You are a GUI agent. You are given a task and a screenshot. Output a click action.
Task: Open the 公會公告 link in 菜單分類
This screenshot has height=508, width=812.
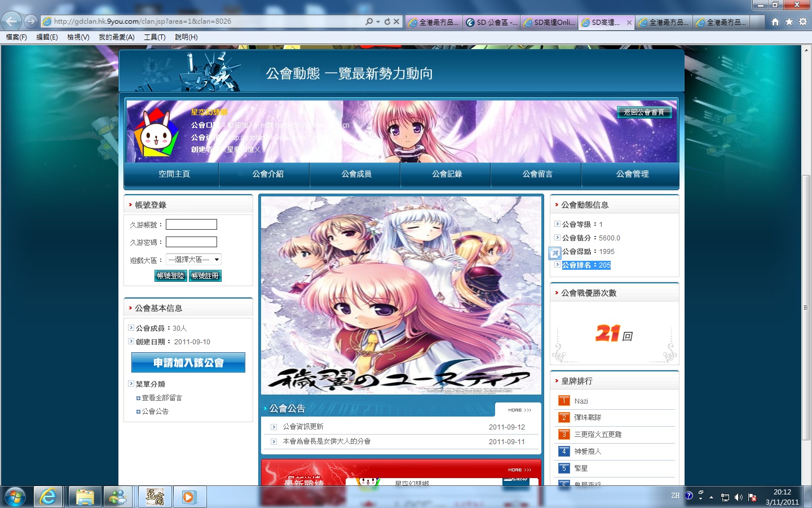[155, 411]
